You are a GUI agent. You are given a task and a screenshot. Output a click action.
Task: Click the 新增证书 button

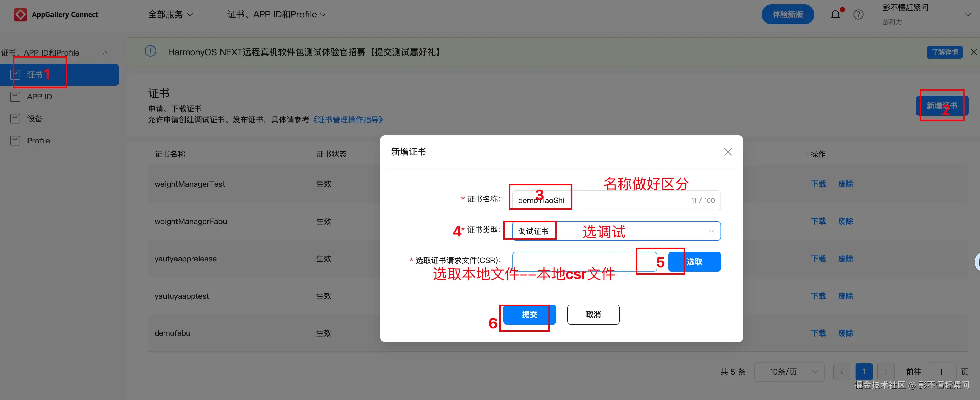pos(942,105)
